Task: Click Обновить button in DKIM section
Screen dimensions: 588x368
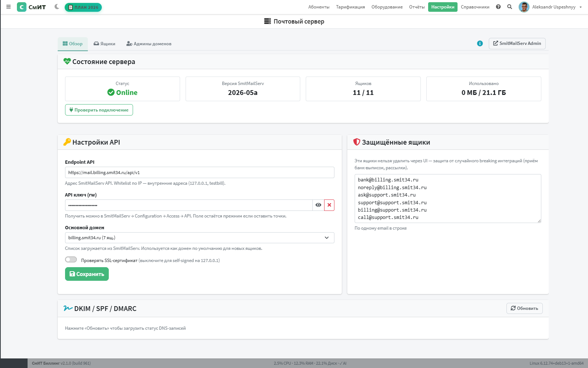Action: (x=524, y=308)
